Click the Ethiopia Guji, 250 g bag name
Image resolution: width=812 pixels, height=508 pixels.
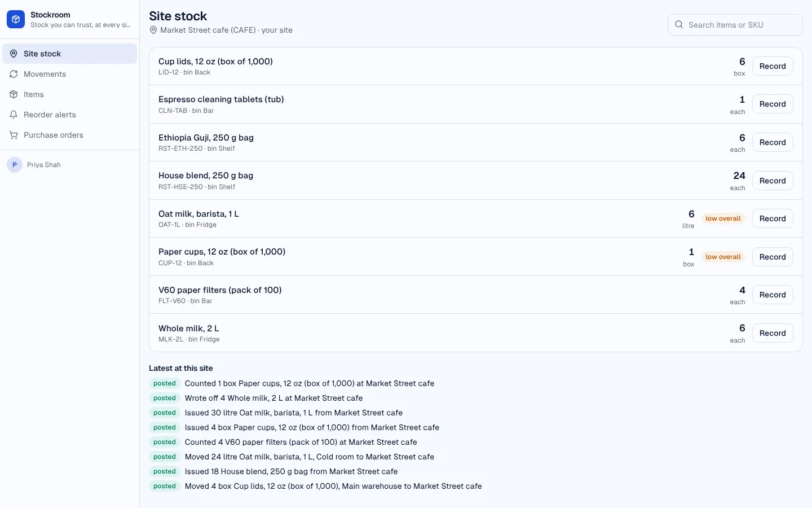point(206,138)
